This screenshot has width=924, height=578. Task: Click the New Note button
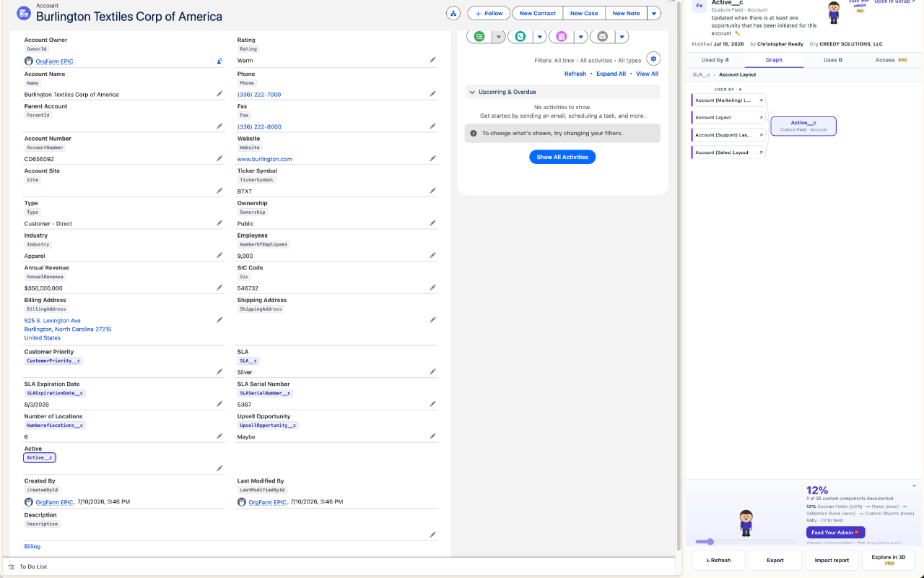[626, 13]
